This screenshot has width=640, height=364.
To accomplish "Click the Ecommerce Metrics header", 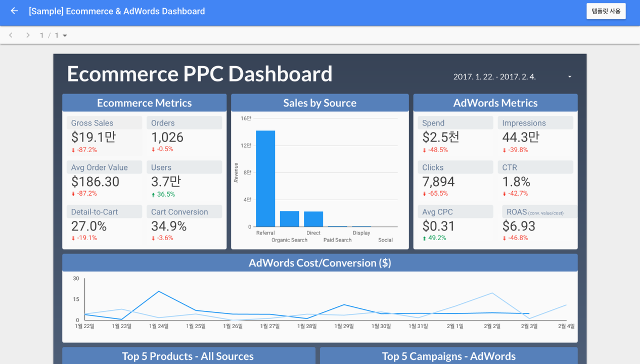I will 145,103.
